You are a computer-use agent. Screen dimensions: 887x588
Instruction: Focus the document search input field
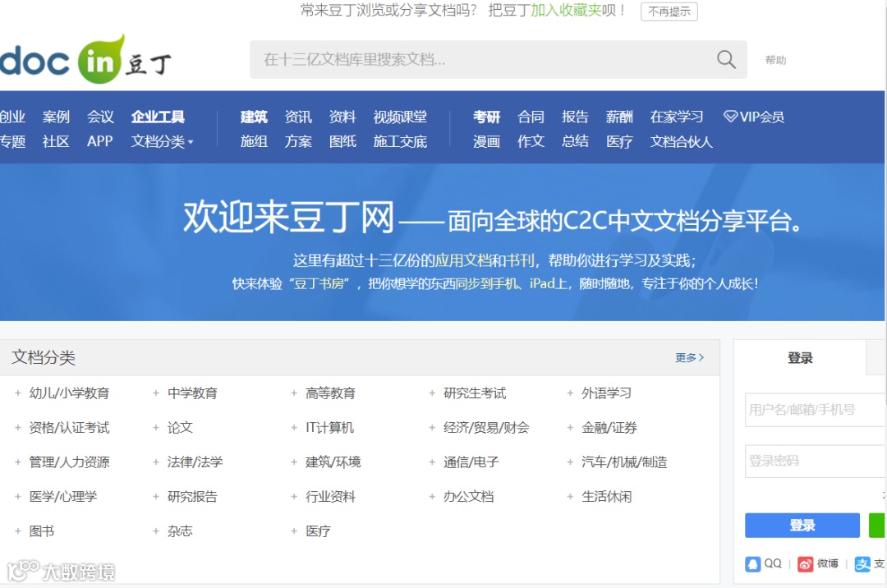click(x=499, y=59)
